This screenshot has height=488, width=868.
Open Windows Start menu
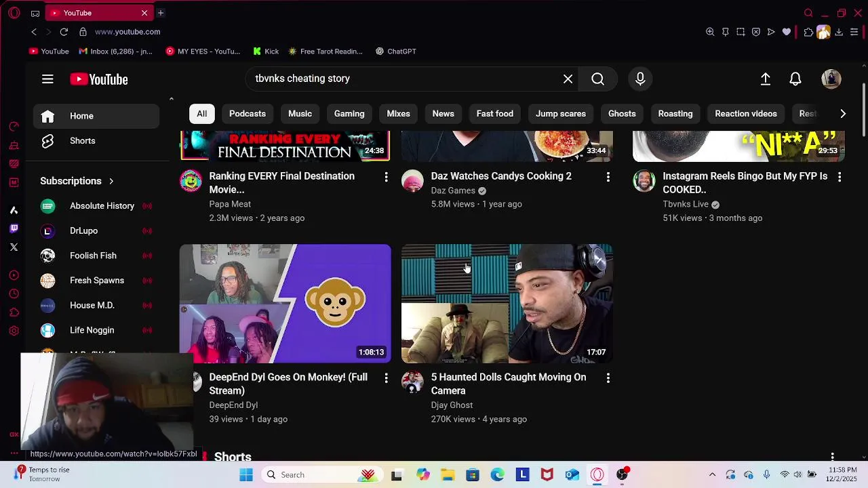click(x=246, y=474)
